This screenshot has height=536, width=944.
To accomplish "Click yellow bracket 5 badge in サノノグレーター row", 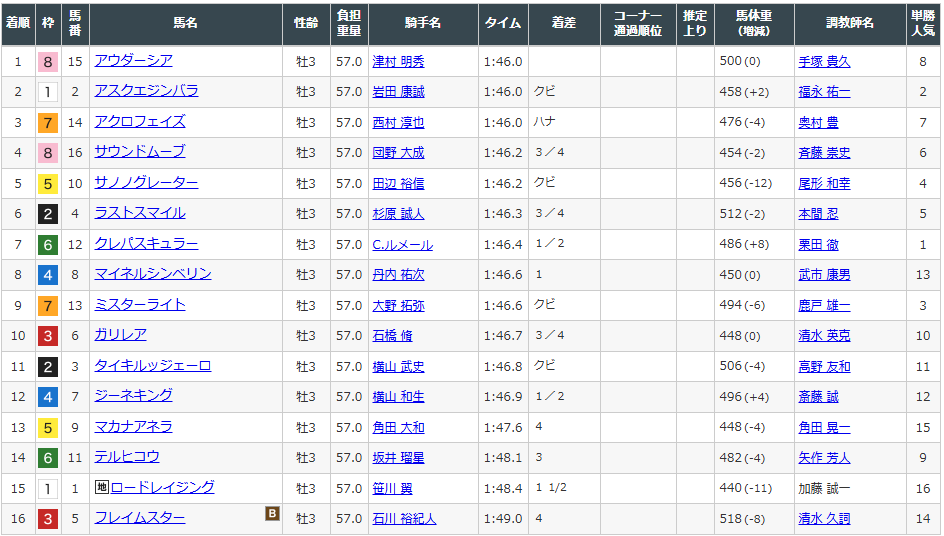I will (x=47, y=184).
